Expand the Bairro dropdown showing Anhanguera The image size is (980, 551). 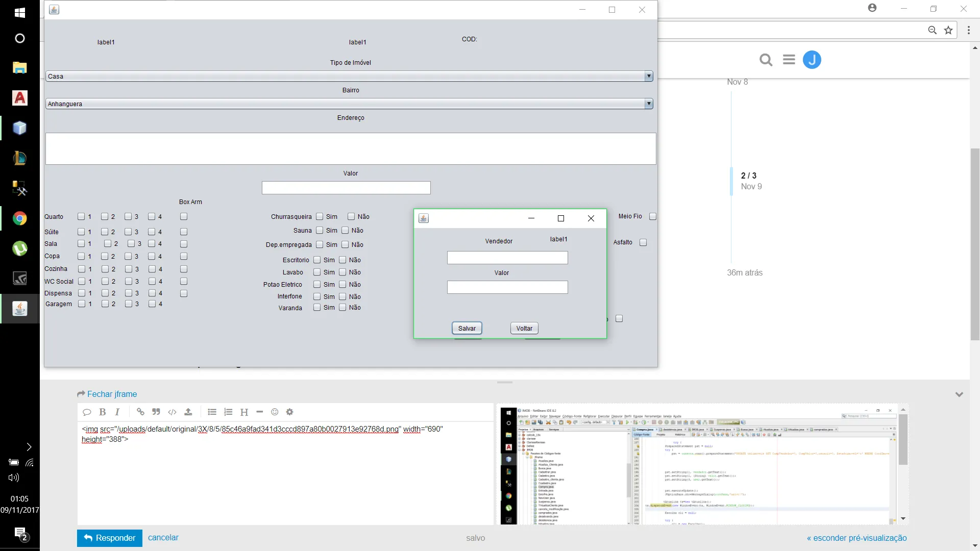tap(648, 104)
